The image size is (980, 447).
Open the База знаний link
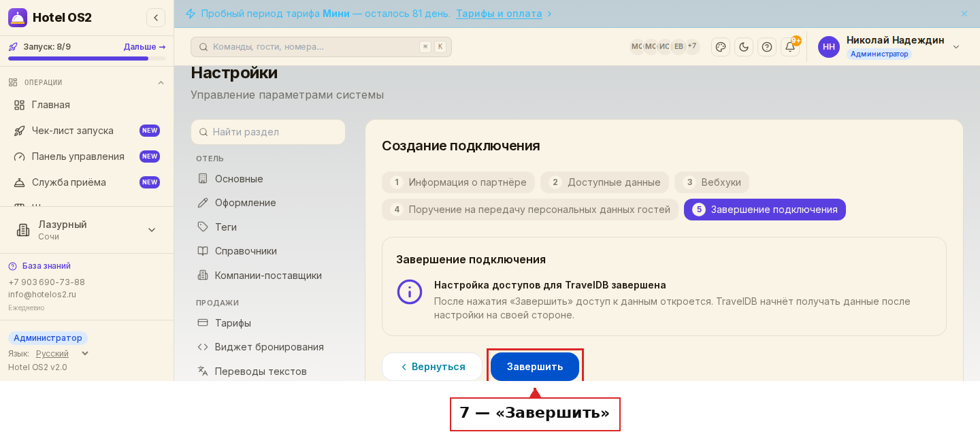46,266
